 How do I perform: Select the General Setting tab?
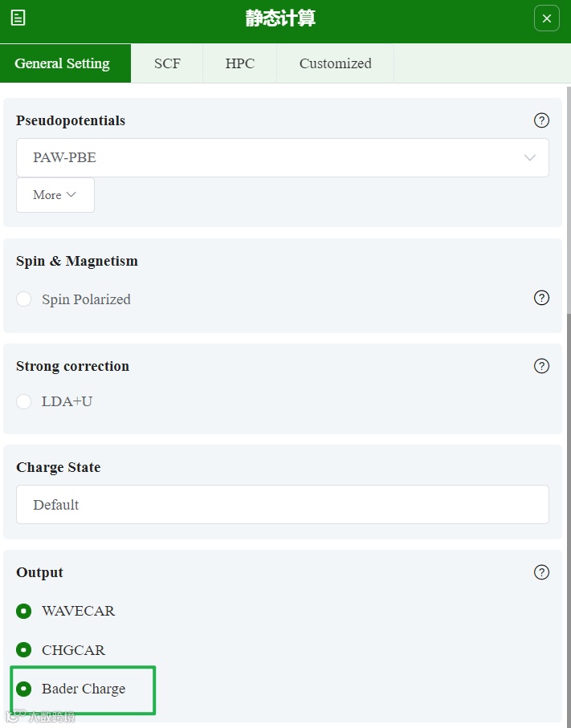pyautogui.click(x=63, y=63)
